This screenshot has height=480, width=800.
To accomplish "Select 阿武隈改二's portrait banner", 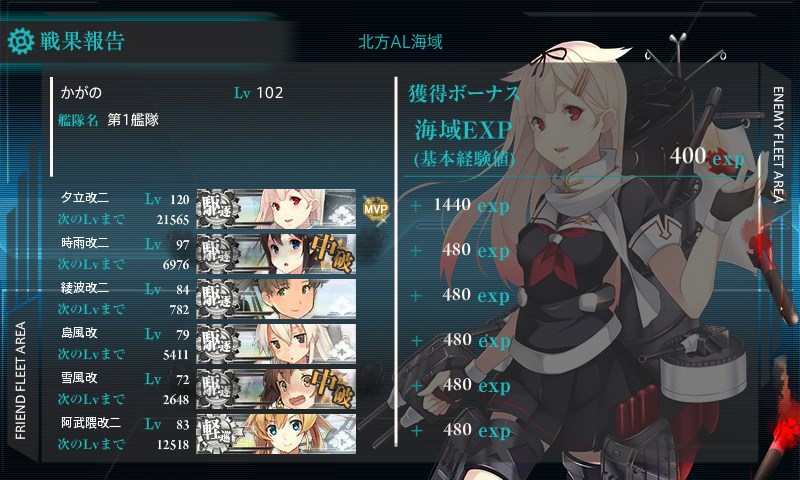I will 276,434.
